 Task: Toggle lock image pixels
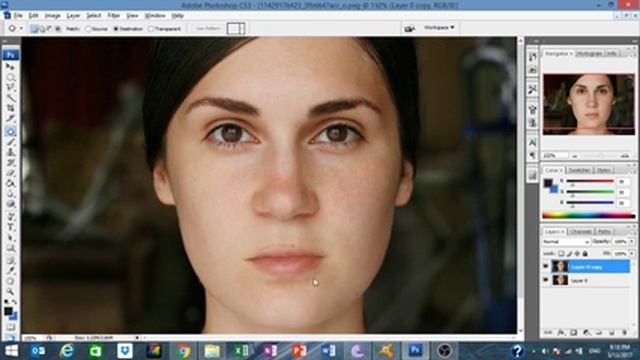[569, 254]
